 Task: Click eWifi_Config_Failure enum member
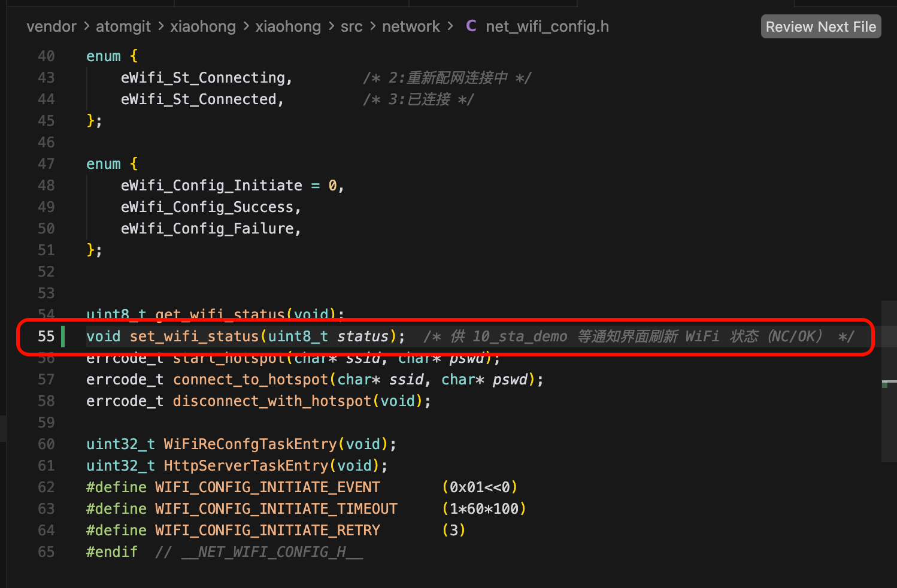[x=207, y=229]
